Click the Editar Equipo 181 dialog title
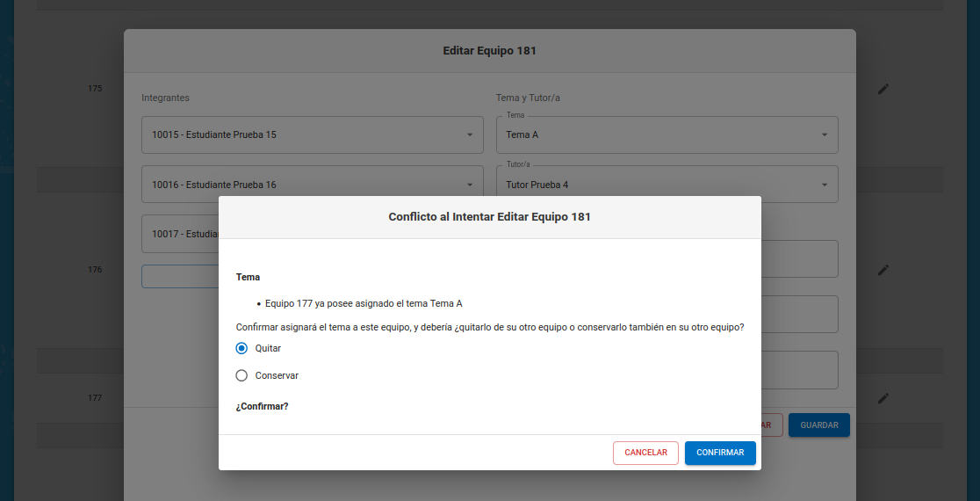This screenshot has height=501, width=980. [x=489, y=51]
